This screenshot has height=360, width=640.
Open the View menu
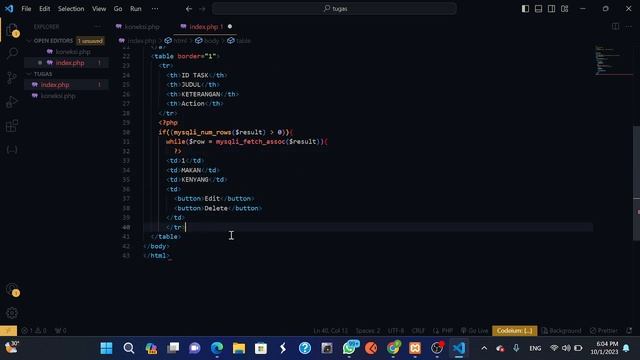coord(99,9)
